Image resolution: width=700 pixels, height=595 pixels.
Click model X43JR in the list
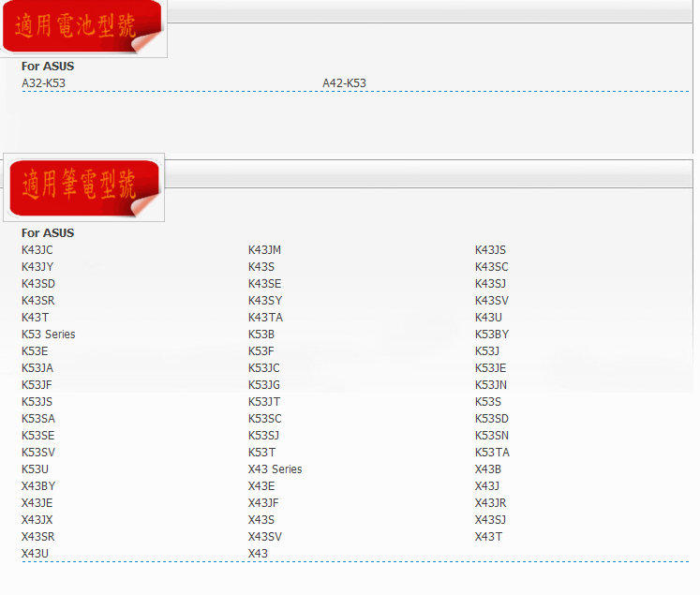[491, 503]
